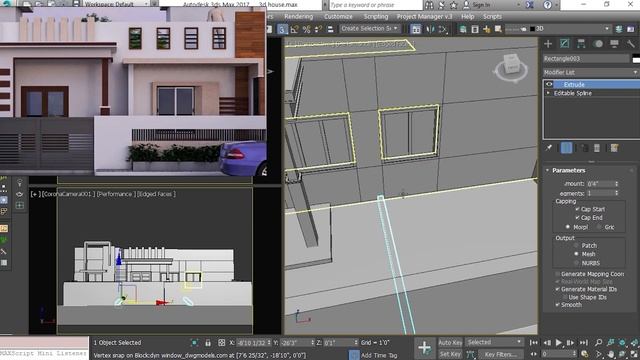The height and width of the screenshot is (360, 640).
Task: Expand Editable Spline in modifier stack
Action: pyautogui.click(x=548, y=93)
